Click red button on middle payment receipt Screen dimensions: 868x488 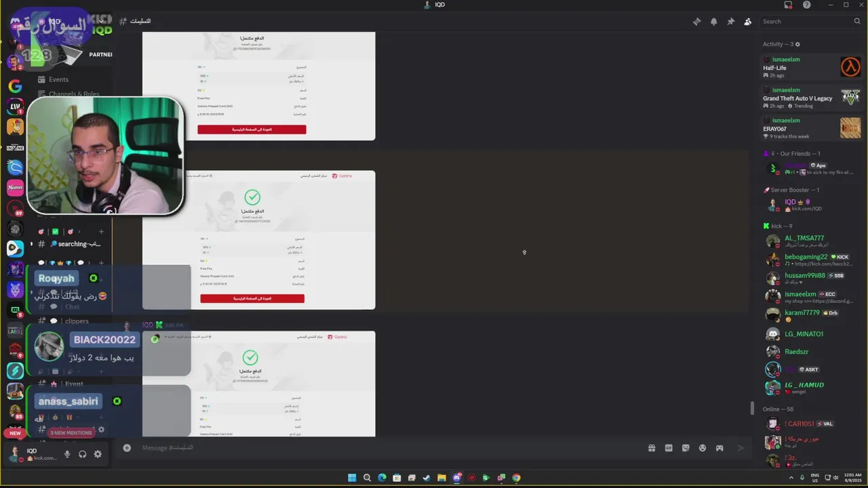(252, 298)
